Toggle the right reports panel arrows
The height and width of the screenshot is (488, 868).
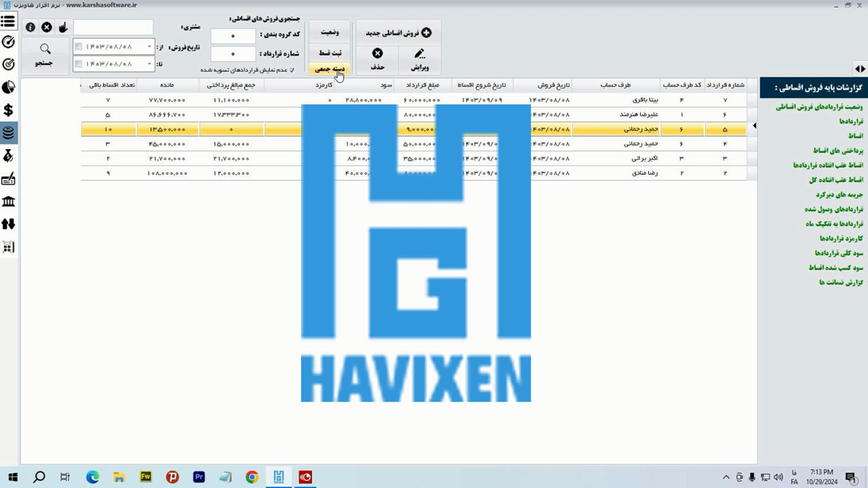[x=860, y=69]
